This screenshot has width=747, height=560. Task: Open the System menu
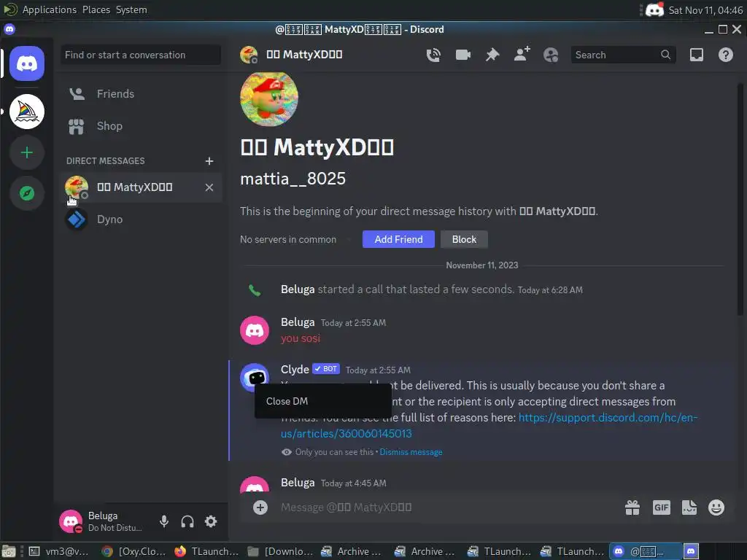point(131,9)
